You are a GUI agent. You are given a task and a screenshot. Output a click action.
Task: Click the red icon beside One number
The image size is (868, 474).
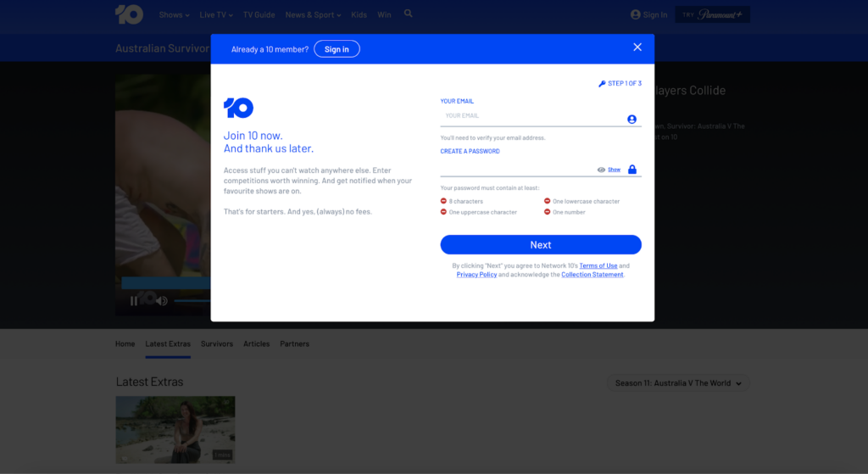pos(547,212)
